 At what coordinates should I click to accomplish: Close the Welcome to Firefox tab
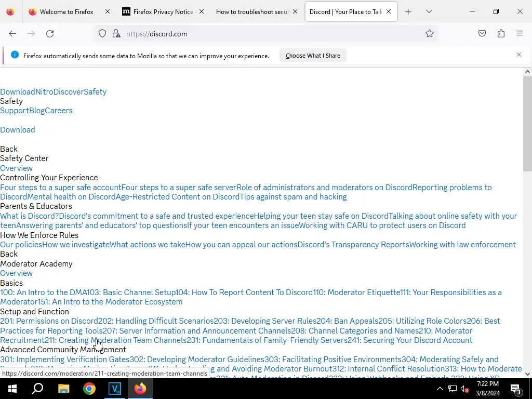coord(108,12)
